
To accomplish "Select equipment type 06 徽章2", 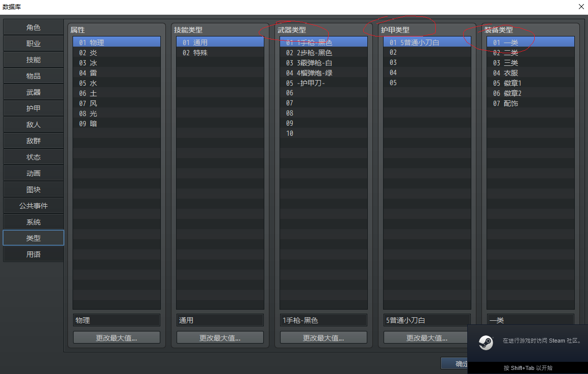I will point(531,93).
